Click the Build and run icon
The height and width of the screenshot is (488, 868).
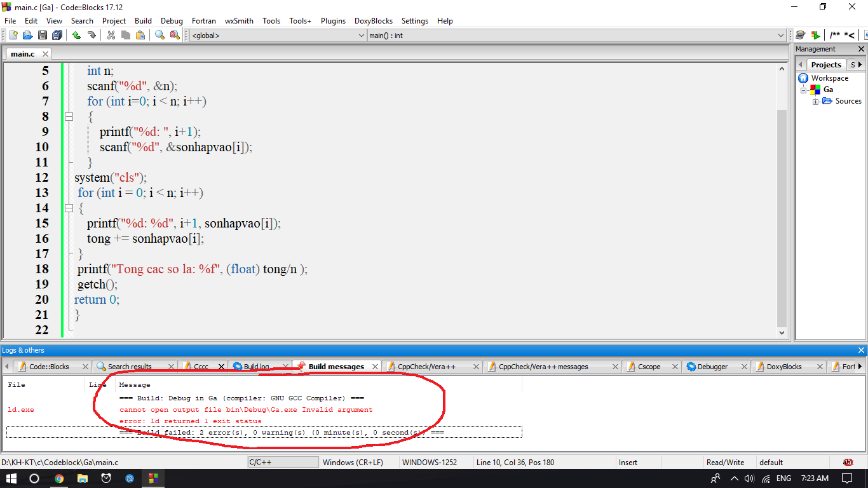point(815,36)
